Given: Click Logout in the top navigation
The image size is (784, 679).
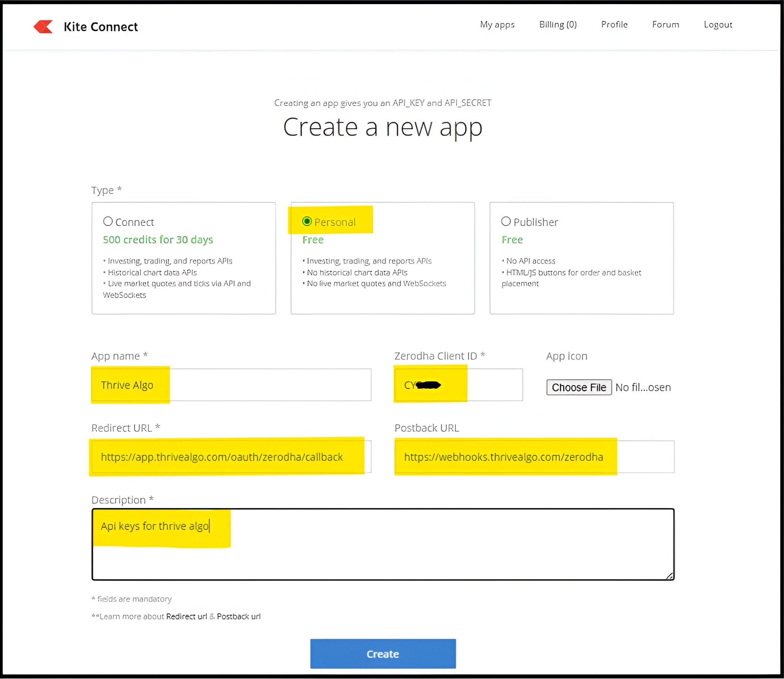Looking at the screenshot, I should tap(718, 25).
